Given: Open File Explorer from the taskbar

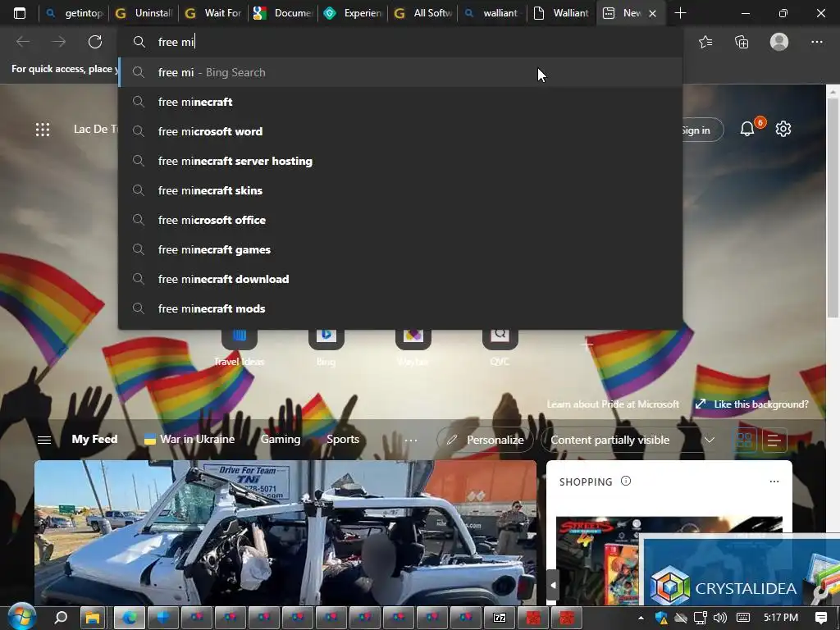Looking at the screenshot, I should click(94, 618).
